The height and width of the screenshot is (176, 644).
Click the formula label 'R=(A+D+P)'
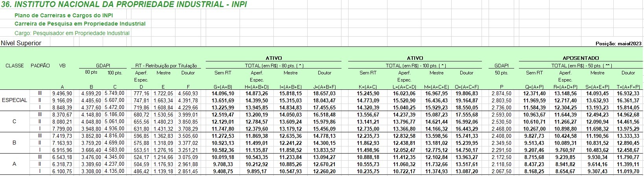(x=565, y=87)
